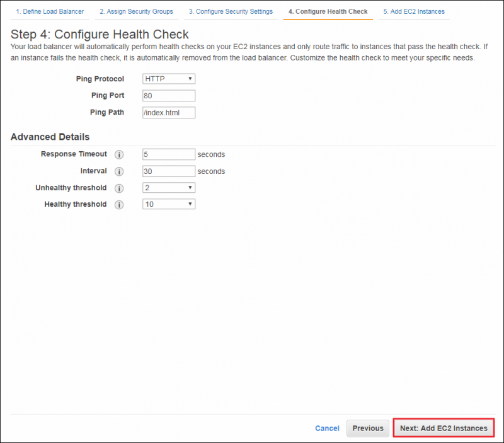Focus the Ping Port field
Image resolution: width=504 pixels, height=443 pixels.
coord(169,96)
